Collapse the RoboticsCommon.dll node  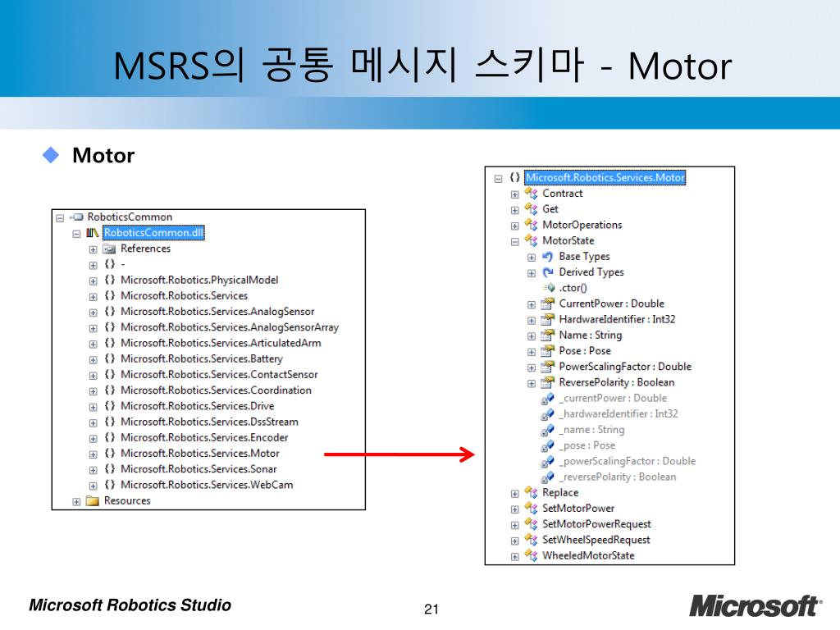[x=76, y=234]
